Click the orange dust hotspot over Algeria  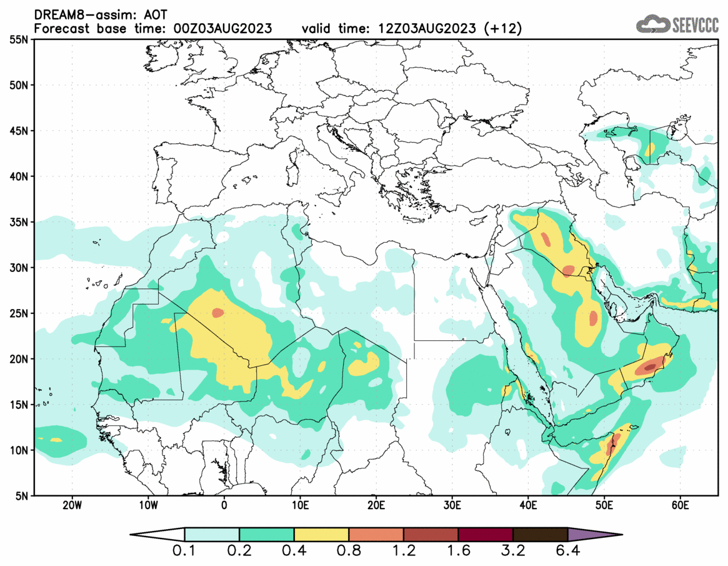pos(217,313)
